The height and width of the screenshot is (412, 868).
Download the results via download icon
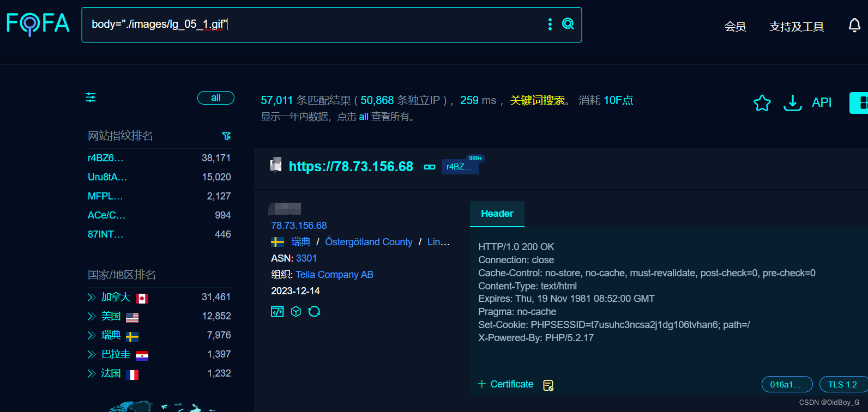(792, 102)
